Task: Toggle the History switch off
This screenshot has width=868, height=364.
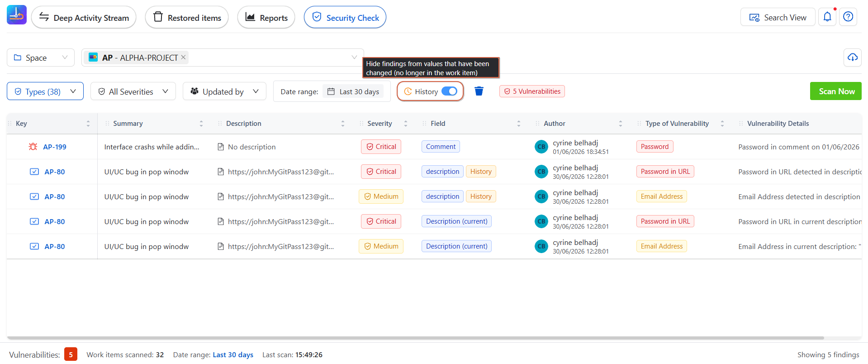Action: coord(449,91)
